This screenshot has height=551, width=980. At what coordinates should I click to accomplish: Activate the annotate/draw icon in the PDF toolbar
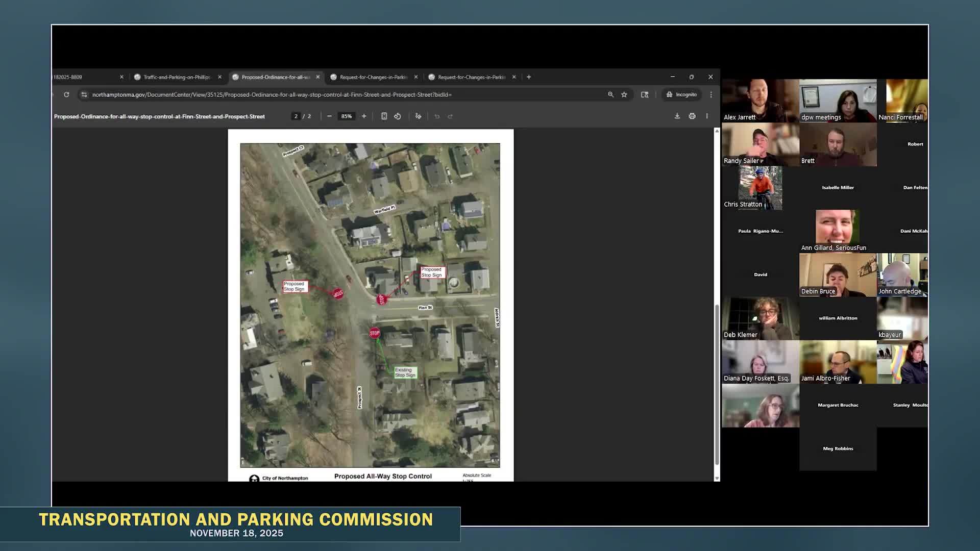(418, 116)
